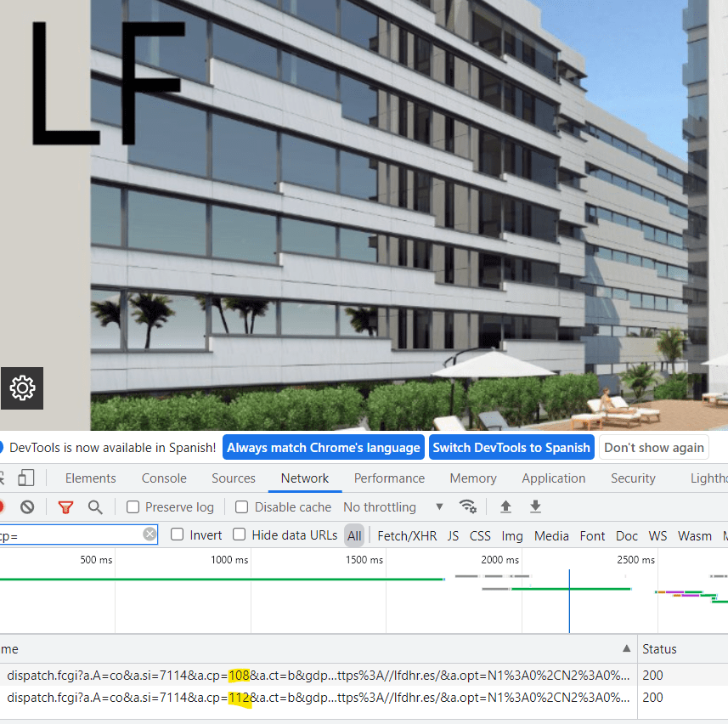Toggle sort order arrow in Name column
The height and width of the screenshot is (724, 728).
click(x=626, y=648)
